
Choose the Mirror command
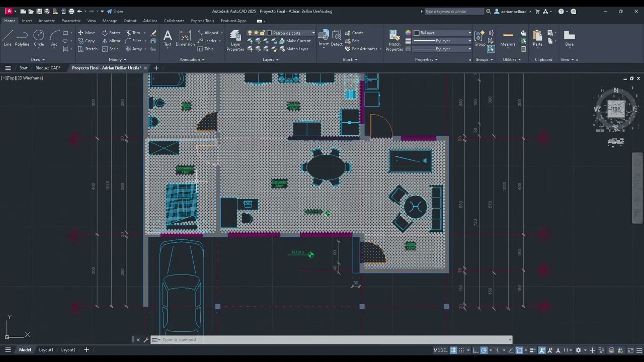point(111,41)
